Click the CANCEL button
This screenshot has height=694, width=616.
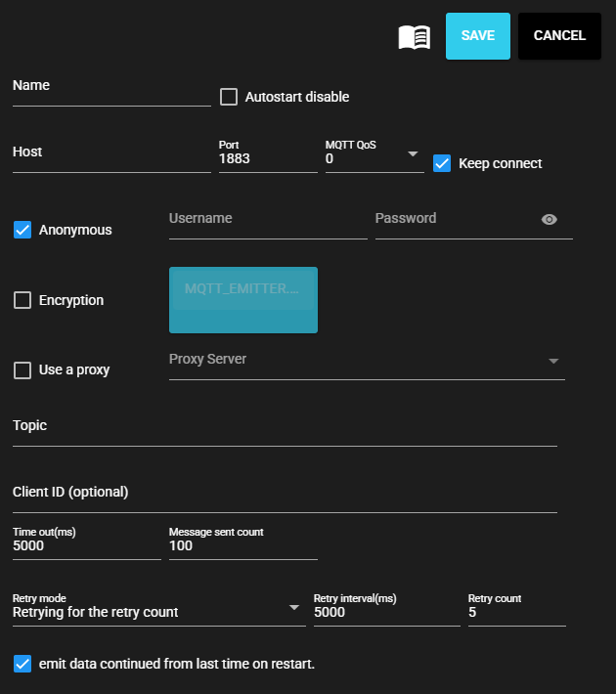click(x=559, y=36)
